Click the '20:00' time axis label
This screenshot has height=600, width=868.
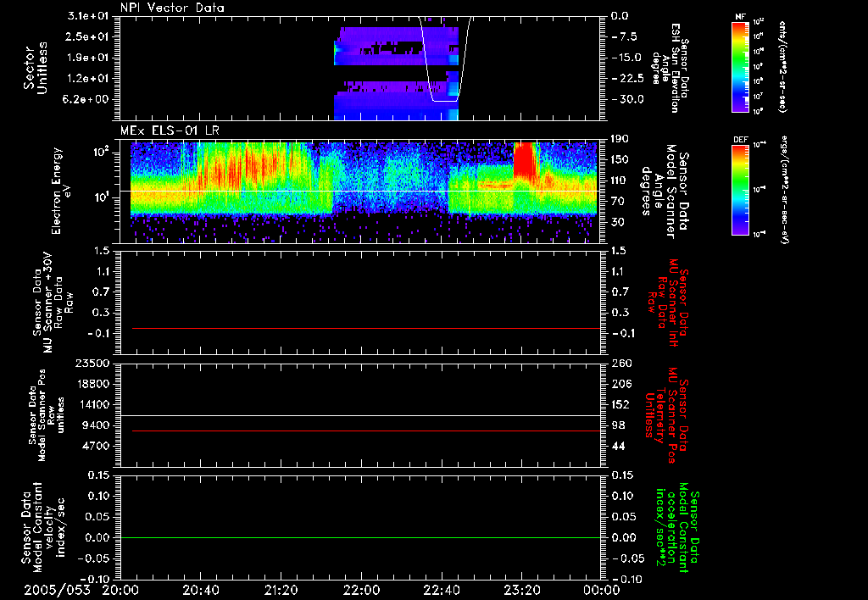click(120, 591)
